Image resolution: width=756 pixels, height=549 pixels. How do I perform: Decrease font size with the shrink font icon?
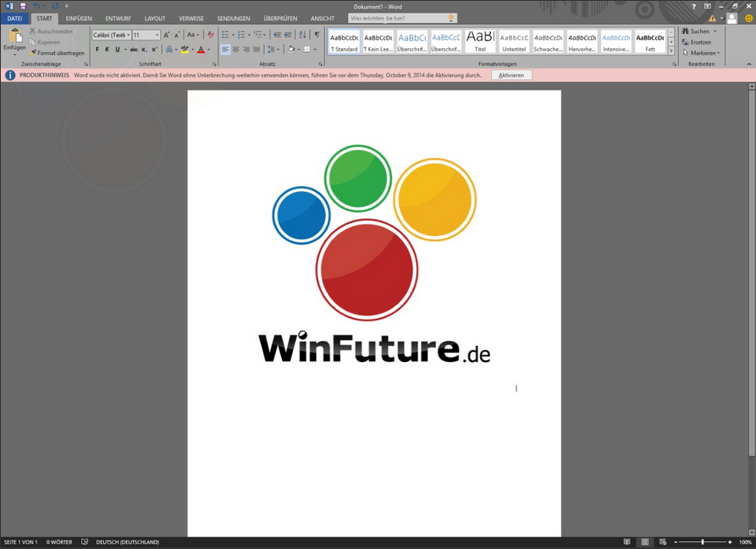pyautogui.click(x=177, y=36)
